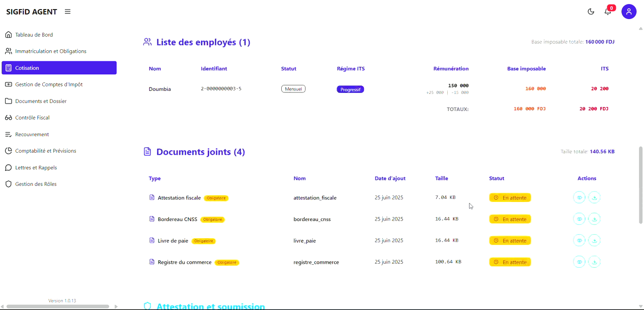Preview registre_commerce using its eye icon
This screenshot has width=644, height=310.
click(579, 262)
